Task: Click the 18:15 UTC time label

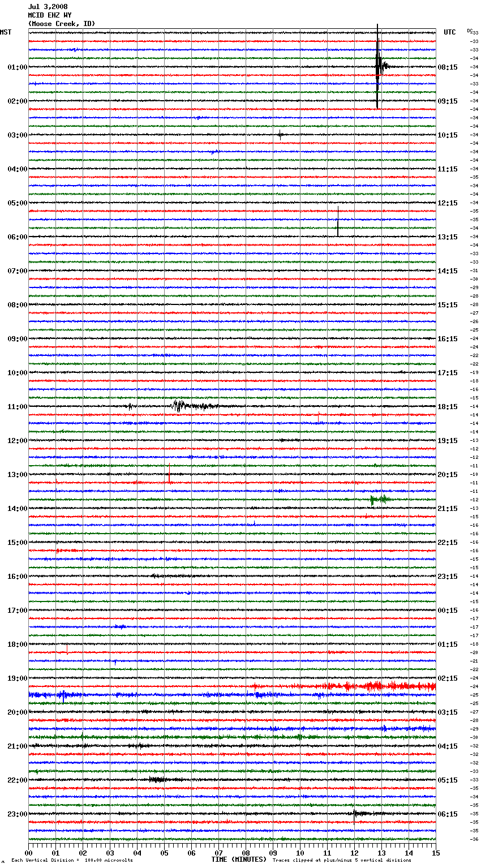Action: coord(448,407)
